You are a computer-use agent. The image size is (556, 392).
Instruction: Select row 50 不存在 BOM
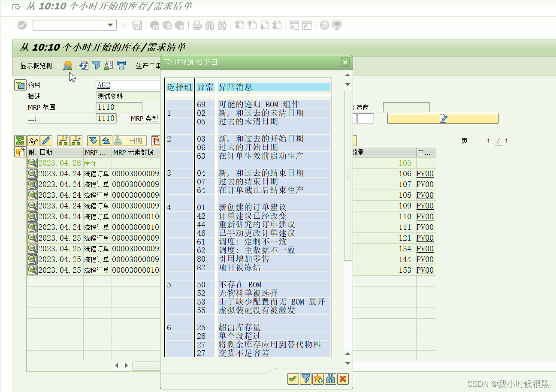(x=248, y=284)
